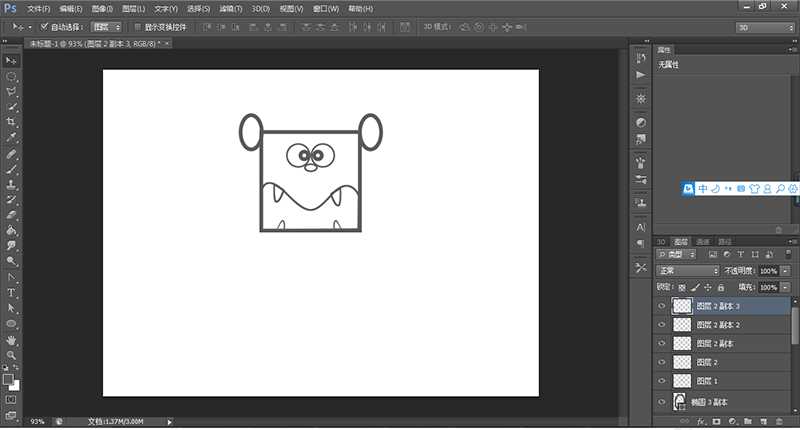Select the Lasso tool
Viewport: 800px width, 430px height.
(x=12, y=91)
